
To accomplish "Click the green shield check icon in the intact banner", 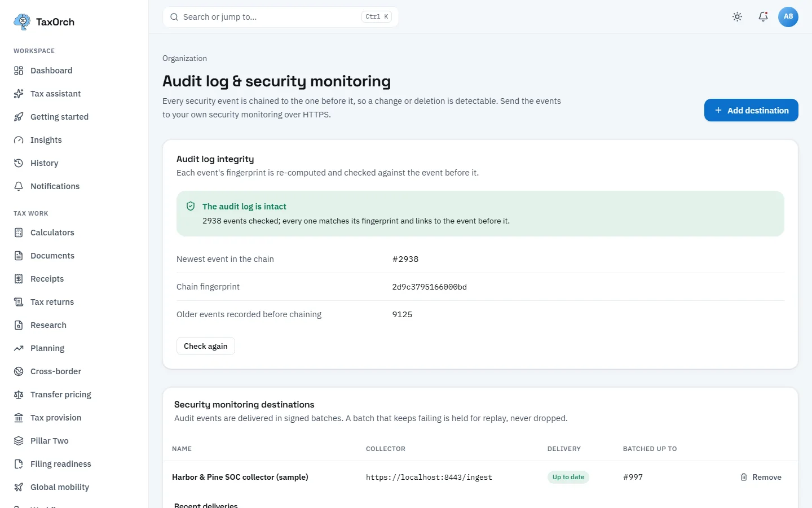I will pos(191,207).
